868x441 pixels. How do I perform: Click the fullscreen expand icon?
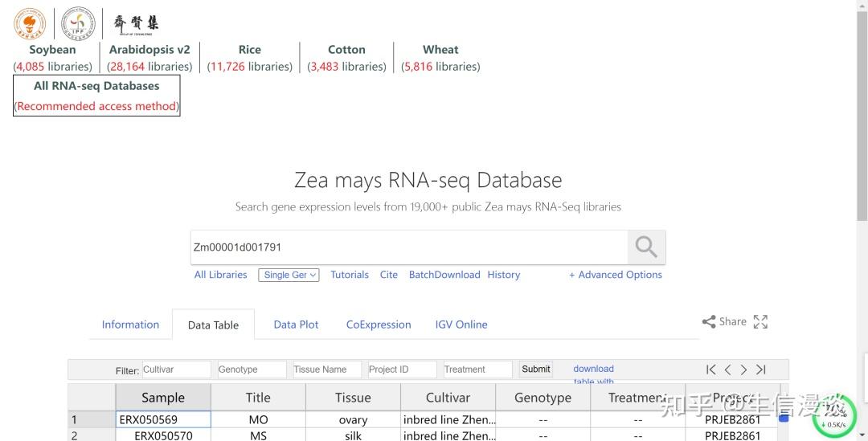pyautogui.click(x=760, y=321)
